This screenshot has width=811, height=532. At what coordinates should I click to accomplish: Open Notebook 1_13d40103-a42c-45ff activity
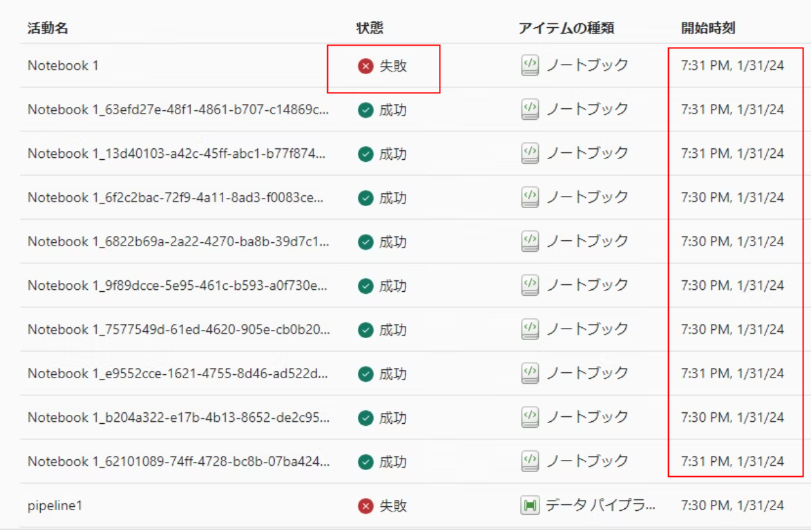[x=176, y=154]
